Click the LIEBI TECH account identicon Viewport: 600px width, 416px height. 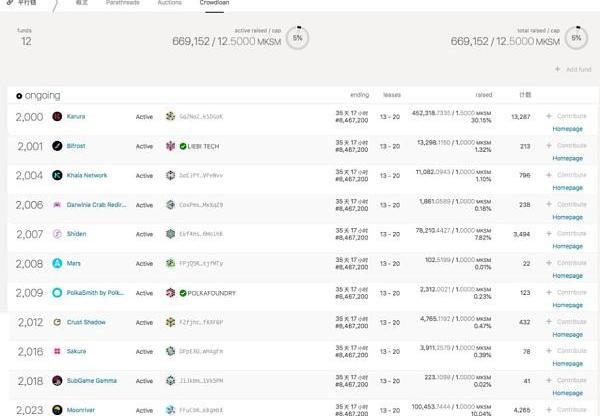tap(170, 146)
